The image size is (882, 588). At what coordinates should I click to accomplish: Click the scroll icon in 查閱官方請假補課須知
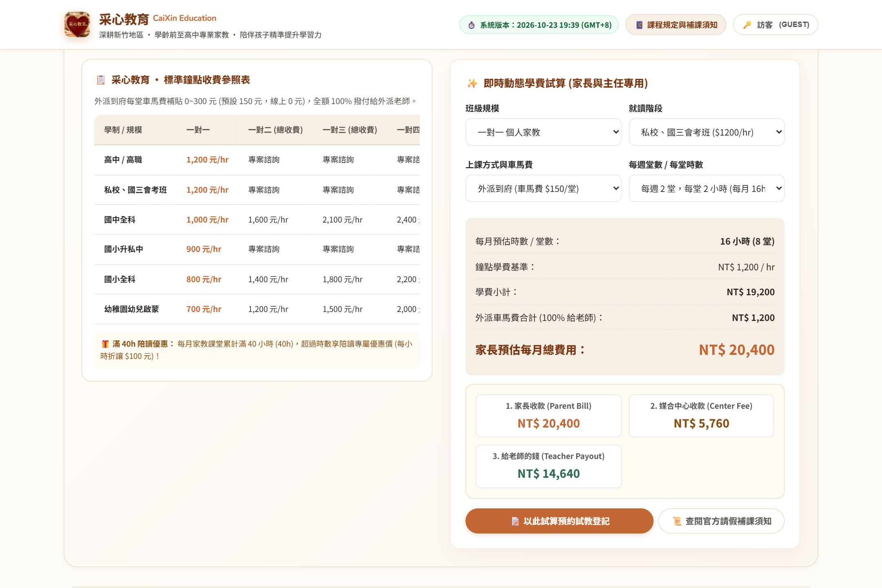click(677, 521)
